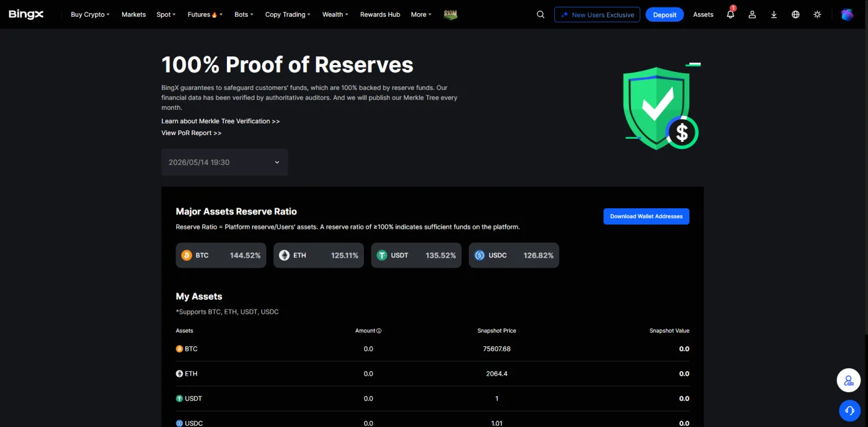
Task: Open the Markets menu item
Action: click(133, 14)
